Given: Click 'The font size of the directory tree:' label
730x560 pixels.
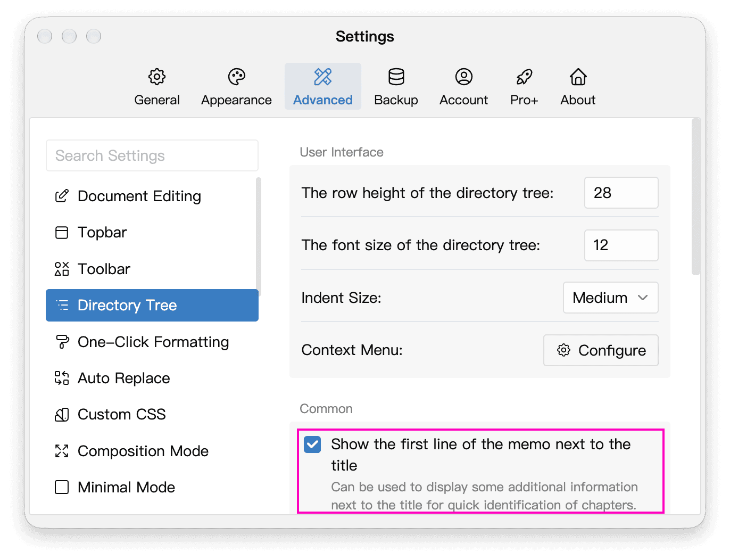Looking at the screenshot, I should pos(421,245).
